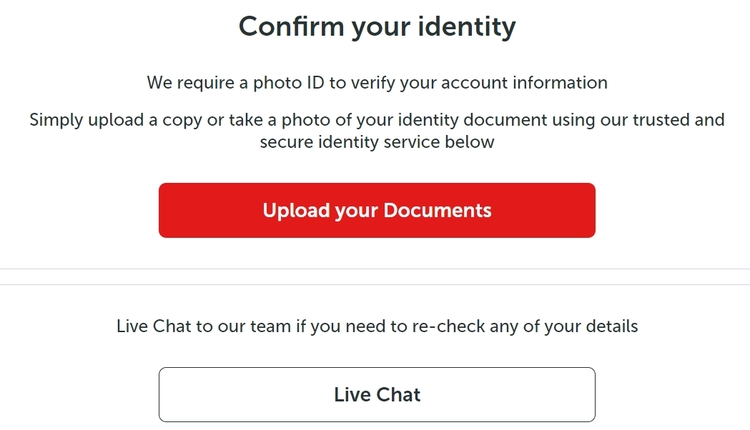Viewport: 750px width, 430px height.
Task: Open Live Chat with the team
Action: (377, 394)
